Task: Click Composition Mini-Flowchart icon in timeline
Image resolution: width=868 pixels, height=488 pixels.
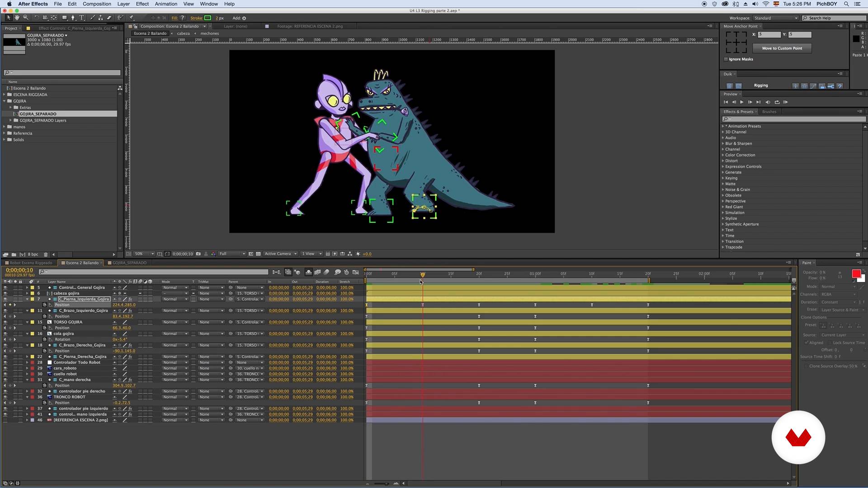Action: click(276, 272)
